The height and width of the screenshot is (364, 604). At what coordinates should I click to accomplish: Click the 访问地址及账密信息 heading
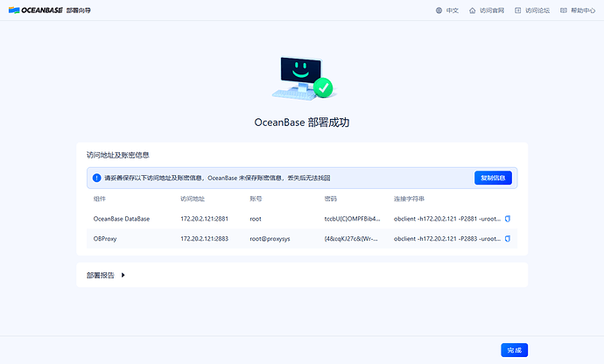117,155
